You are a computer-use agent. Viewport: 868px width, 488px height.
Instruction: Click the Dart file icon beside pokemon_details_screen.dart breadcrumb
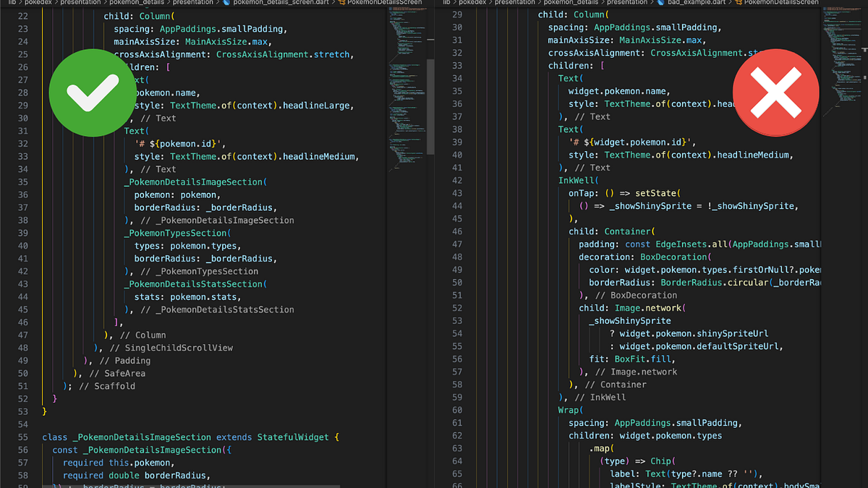pos(226,3)
